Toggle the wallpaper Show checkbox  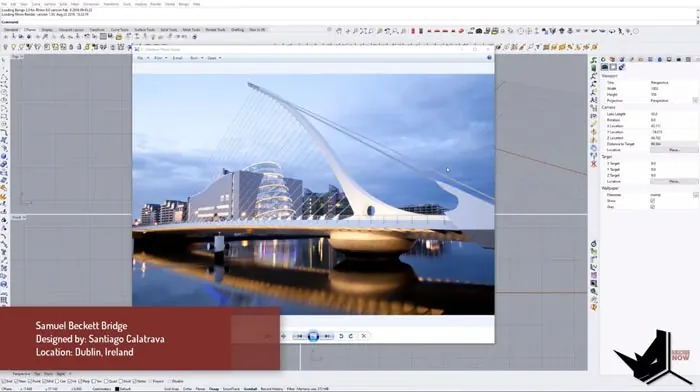point(652,200)
